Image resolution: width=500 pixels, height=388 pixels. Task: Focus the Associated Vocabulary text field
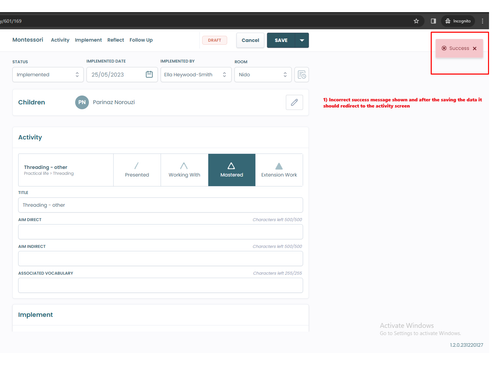(160, 285)
